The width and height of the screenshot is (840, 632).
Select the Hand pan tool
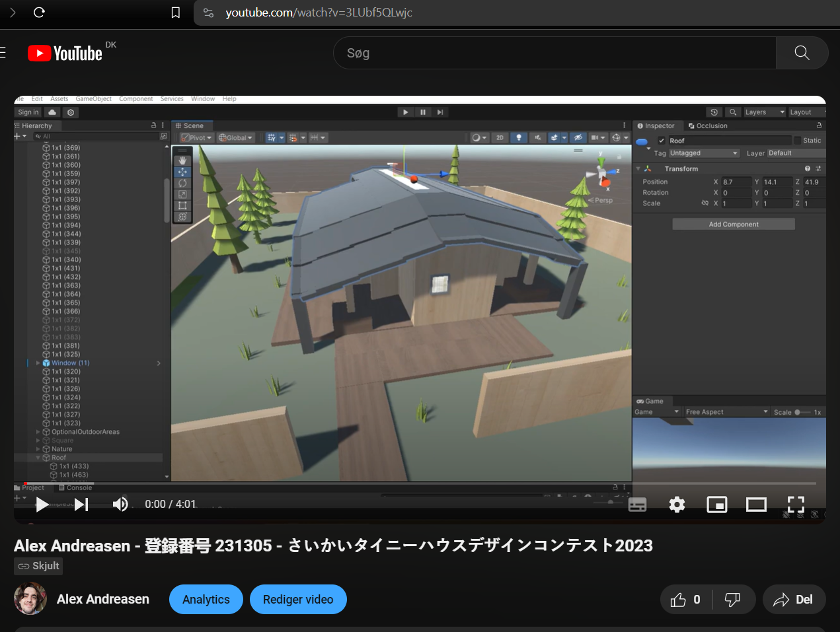(182, 160)
